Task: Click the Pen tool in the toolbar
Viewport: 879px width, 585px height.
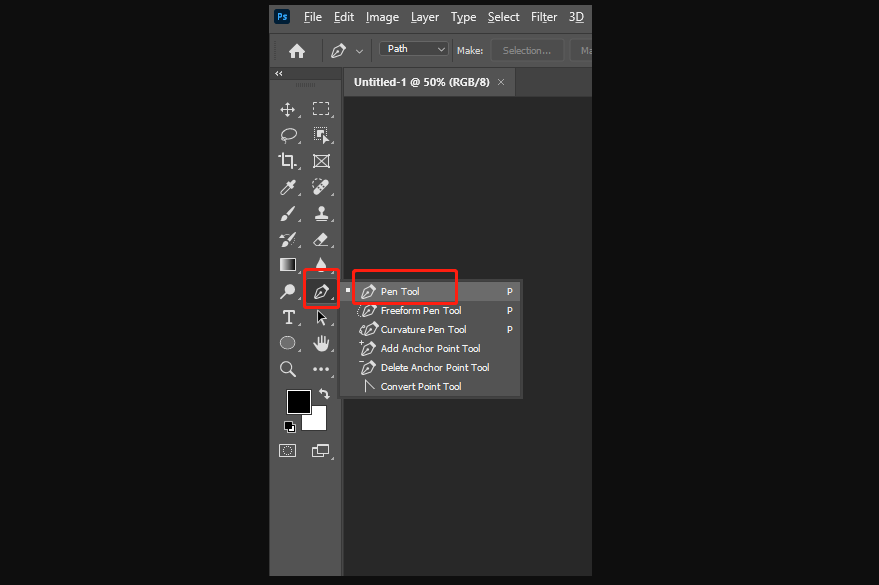Action: click(321, 291)
